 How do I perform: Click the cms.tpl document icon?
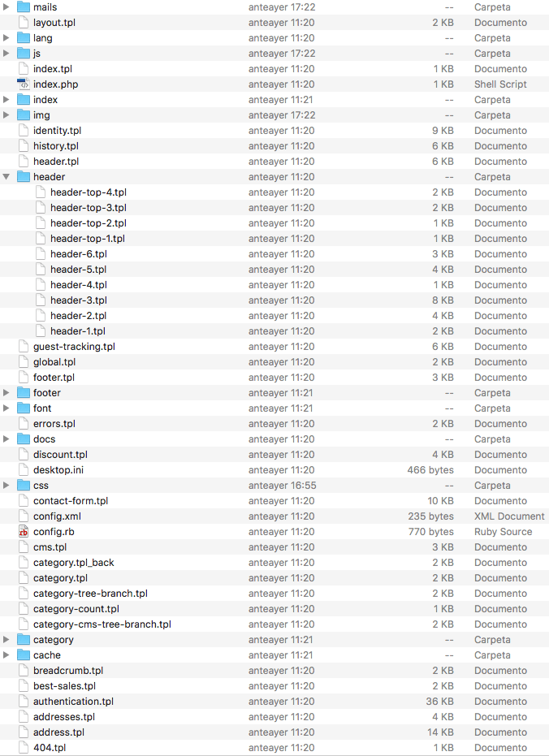[x=23, y=547]
